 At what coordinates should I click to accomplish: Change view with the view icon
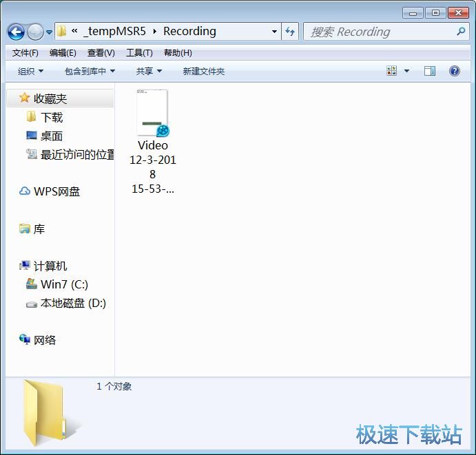[391, 71]
